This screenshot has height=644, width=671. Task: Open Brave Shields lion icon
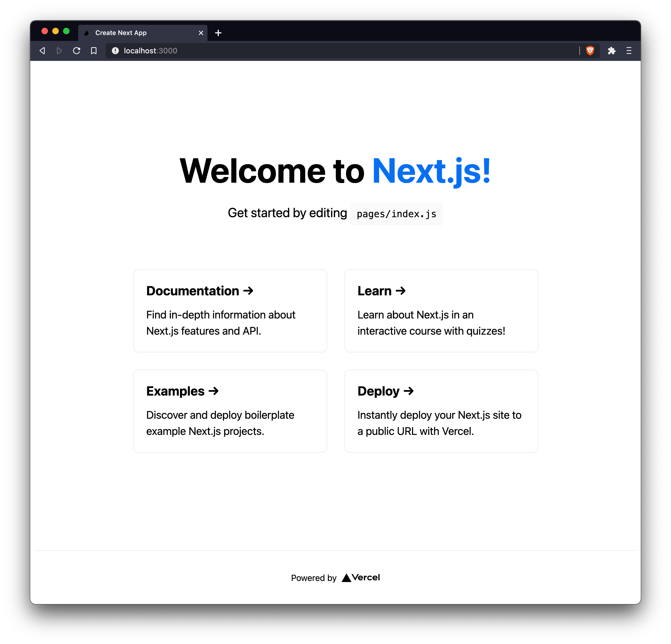click(x=590, y=51)
